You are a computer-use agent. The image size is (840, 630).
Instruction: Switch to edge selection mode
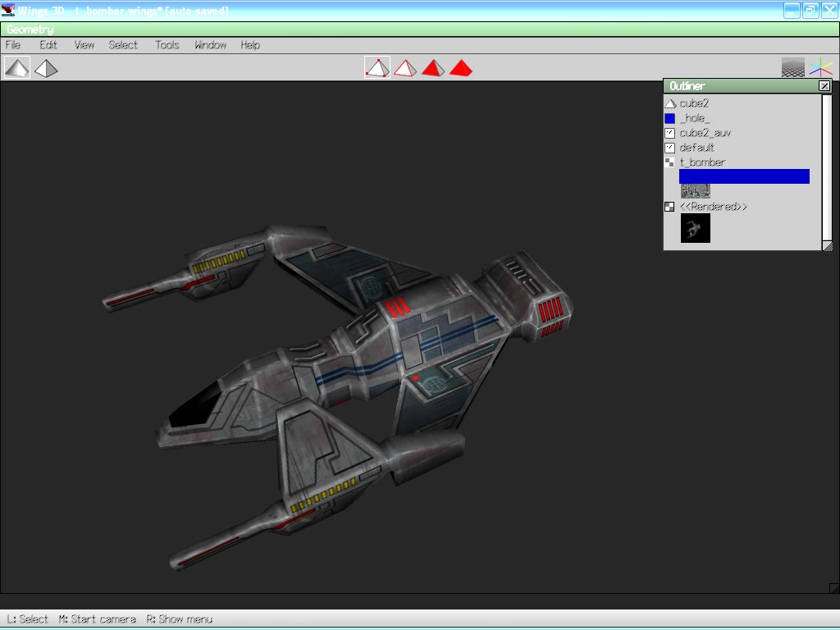pos(404,68)
